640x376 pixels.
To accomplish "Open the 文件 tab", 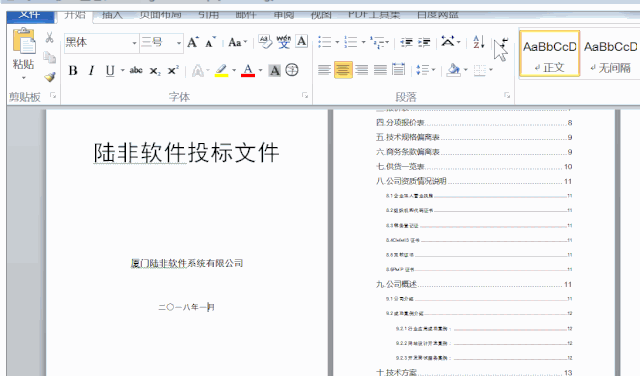I will pos(30,16).
